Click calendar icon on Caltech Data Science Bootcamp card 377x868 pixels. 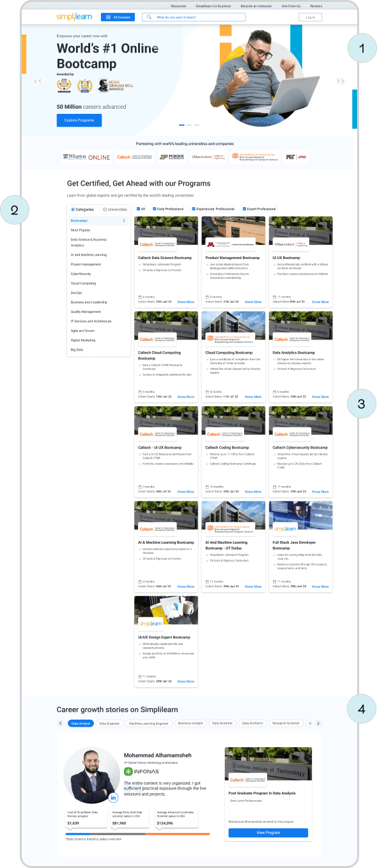pyautogui.click(x=140, y=297)
